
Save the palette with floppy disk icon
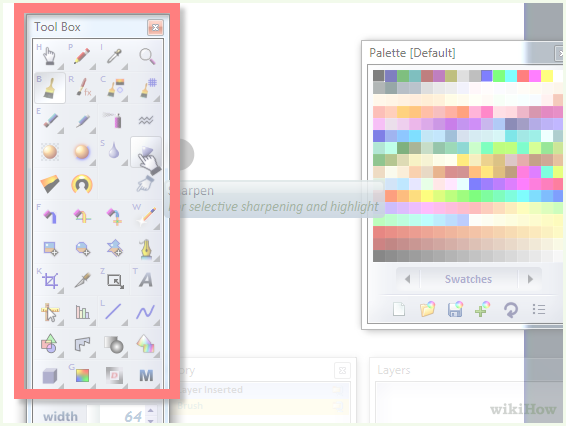pos(455,309)
